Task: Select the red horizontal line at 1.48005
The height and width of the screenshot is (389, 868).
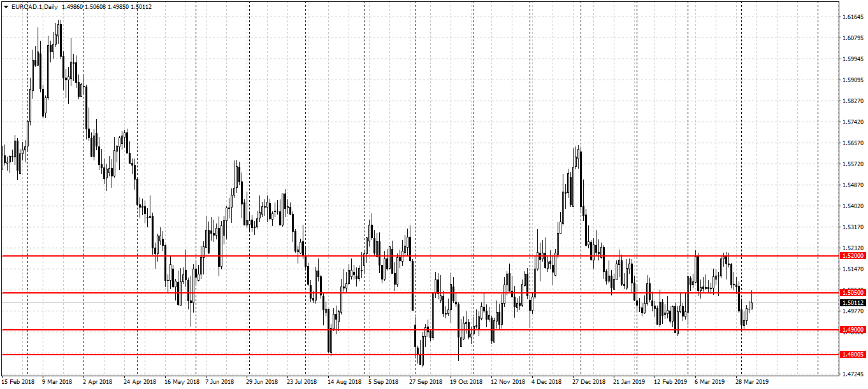Action: point(419,355)
